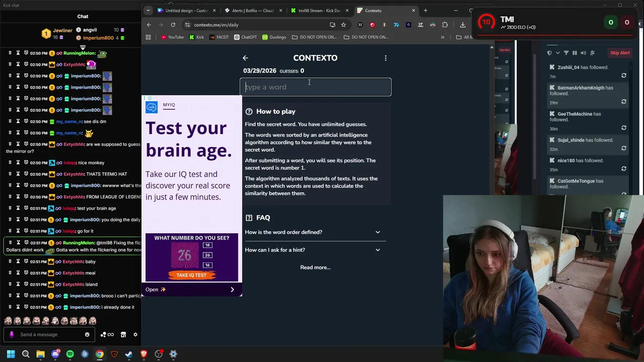
Task: Click the 'Send a message' chat field
Action: [x=50, y=335]
